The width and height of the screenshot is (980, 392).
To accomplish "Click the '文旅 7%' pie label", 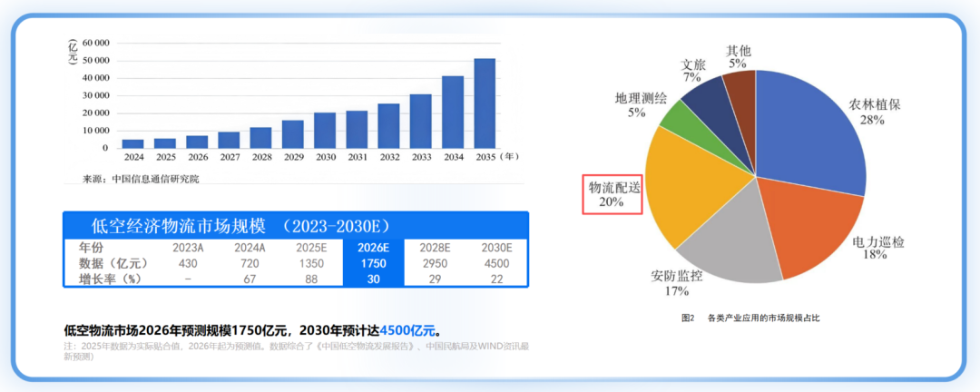I will pos(691,71).
